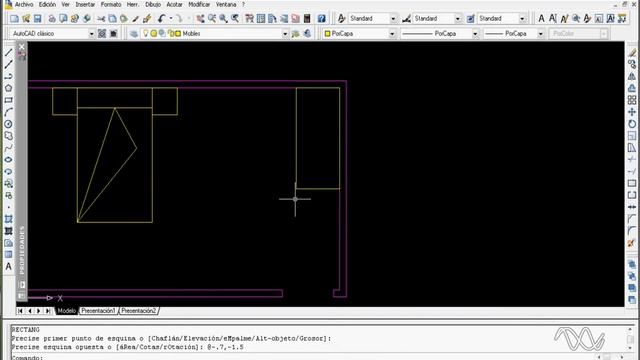Click the Erase tool in modify toolbar
The image size is (640, 360).
pos(632,52)
